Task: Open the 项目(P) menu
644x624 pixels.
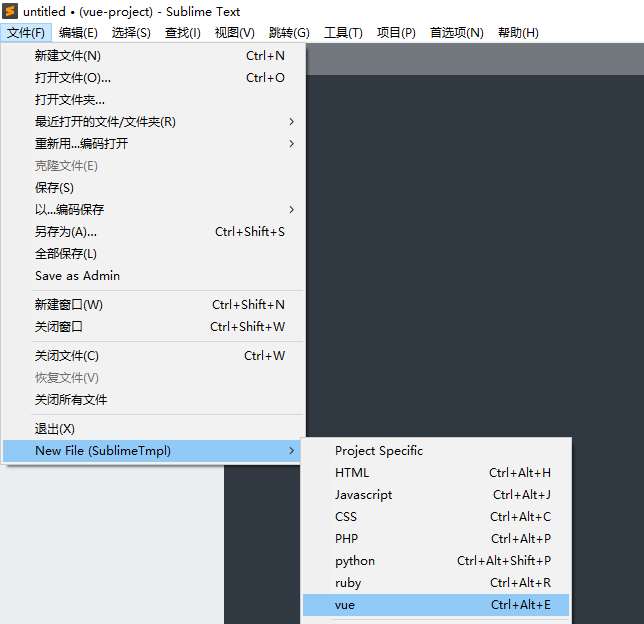Action: pos(396,32)
